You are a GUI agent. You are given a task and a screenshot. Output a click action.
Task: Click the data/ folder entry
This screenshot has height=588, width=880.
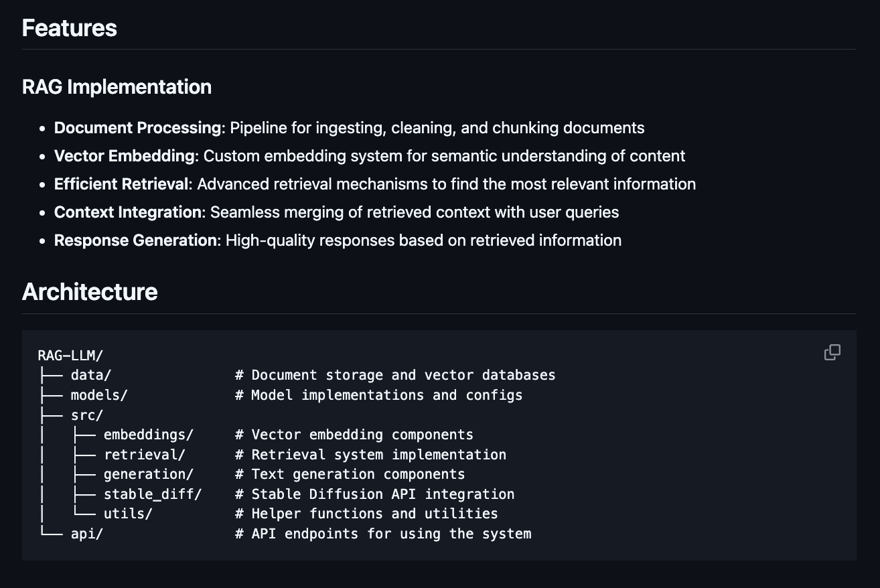[91, 375]
